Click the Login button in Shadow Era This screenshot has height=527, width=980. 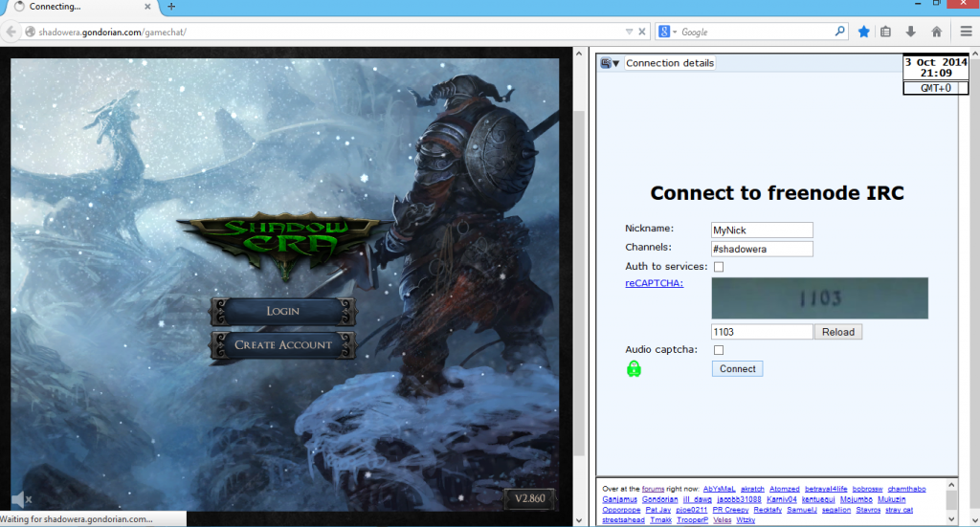click(283, 311)
